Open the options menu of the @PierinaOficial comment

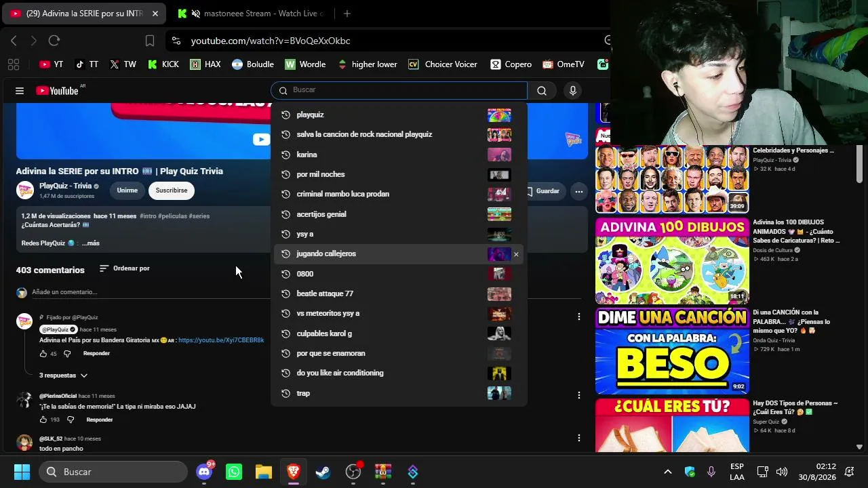(578, 395)
